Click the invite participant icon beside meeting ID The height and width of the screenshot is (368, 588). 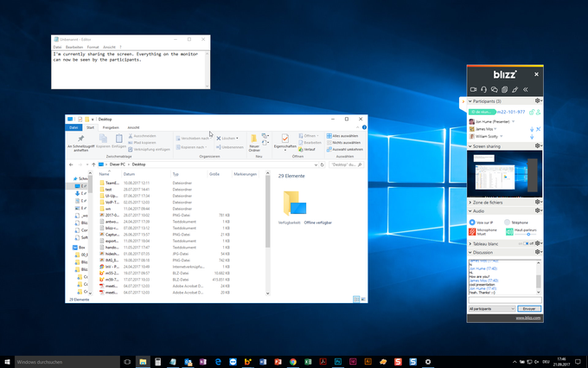tap(538, 112)
